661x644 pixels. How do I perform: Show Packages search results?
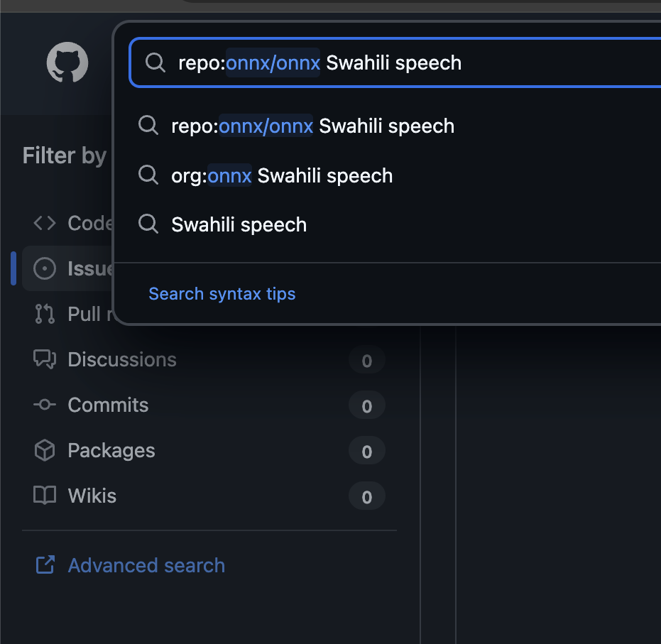pos(111,450)
